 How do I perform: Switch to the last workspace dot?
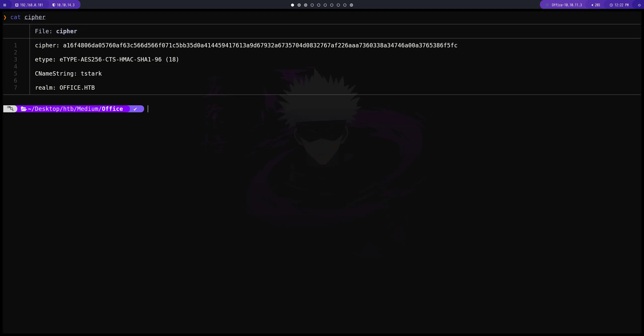click(351, 5)
